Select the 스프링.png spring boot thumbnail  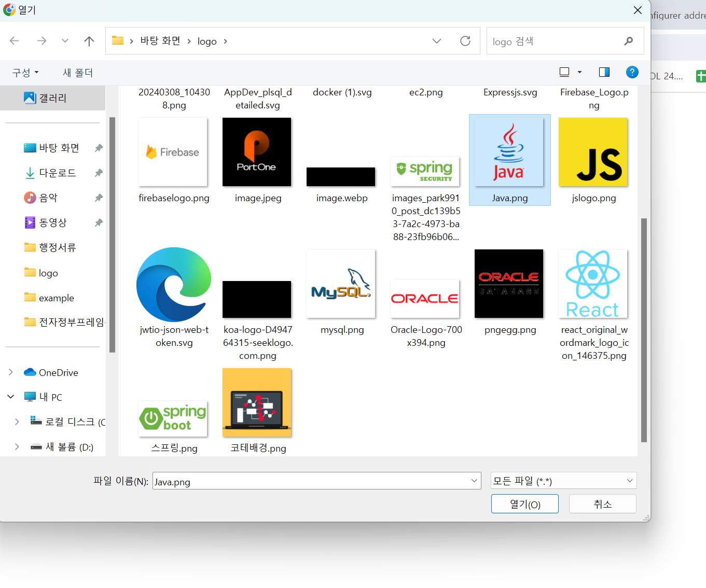(x=173, y=418)
